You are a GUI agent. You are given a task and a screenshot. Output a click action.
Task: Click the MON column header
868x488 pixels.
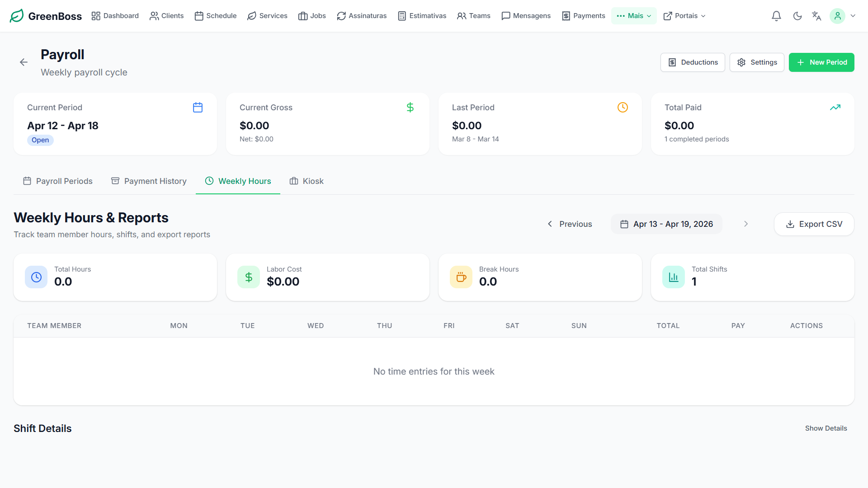coord(179,326)
